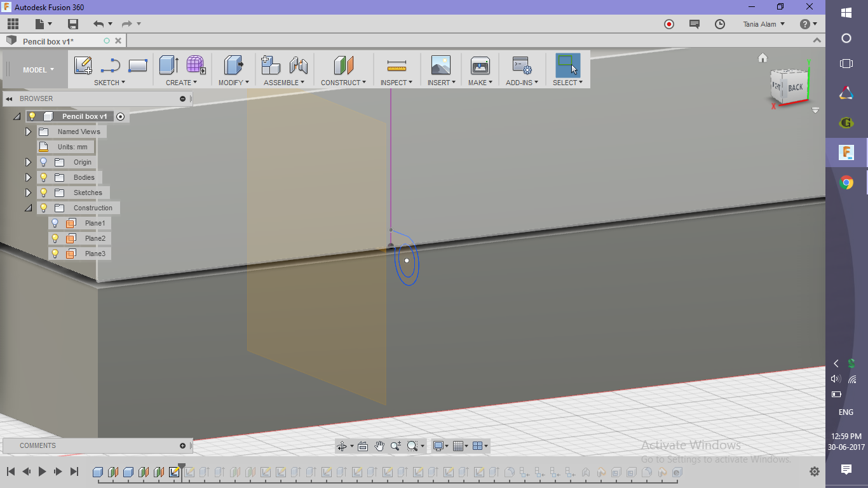Click the Save icon
868x488 pixels.
coord(73,24)
